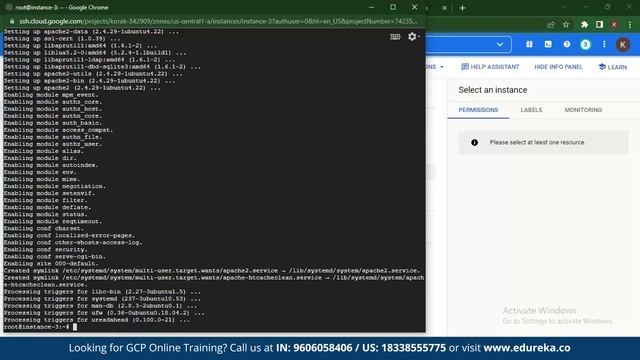Click 'Enabling conf serve-cgi-bin.' line

[55, 257]
